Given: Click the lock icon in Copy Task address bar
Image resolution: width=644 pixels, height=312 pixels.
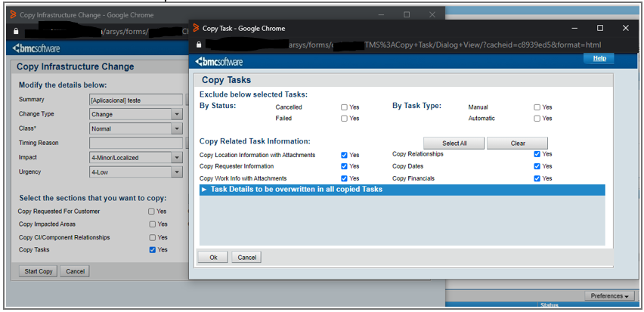Looking at the screenshot, I should click(x=199, y=45).
